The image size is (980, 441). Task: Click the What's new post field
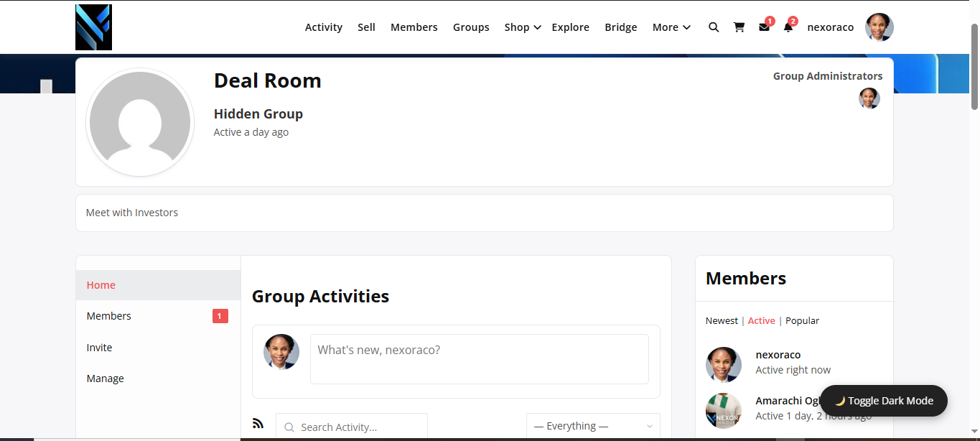pos(479,358)
